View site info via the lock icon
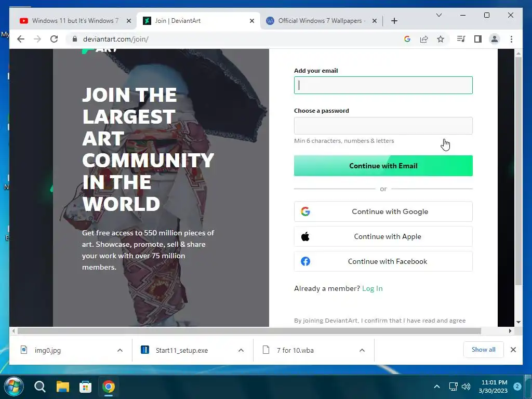532x399 pixels. pos(75,39)
